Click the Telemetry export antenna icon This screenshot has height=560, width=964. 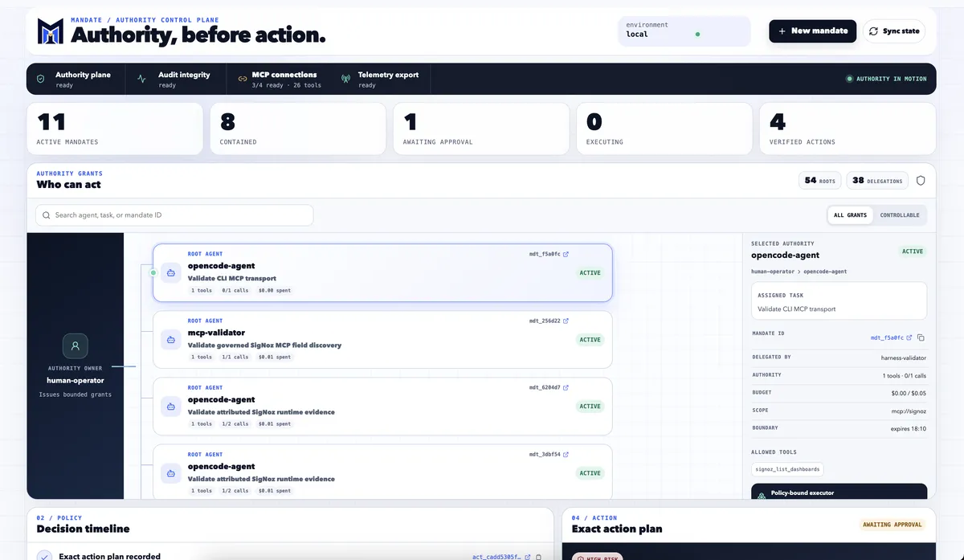(346, 79)
